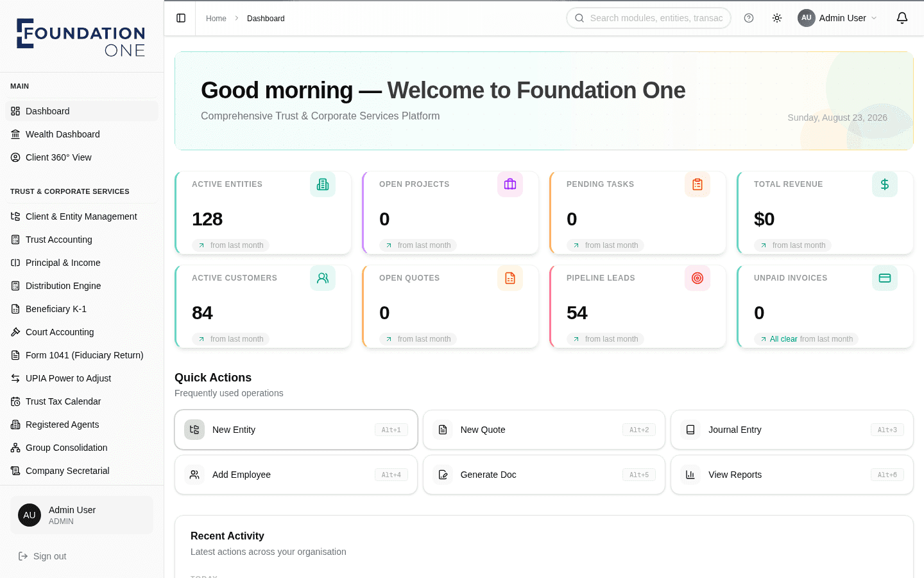Click the Dashboard breadcrumb text

click(x=266, y=19)
